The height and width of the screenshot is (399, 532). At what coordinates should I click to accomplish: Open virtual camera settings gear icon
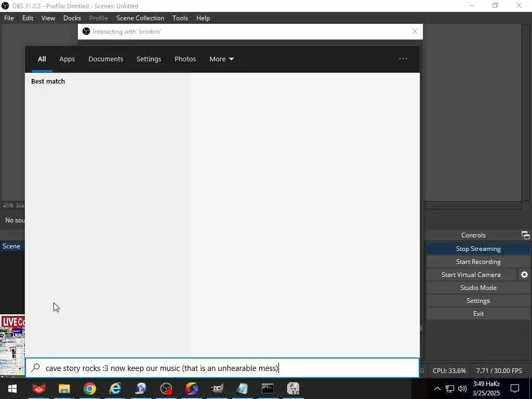click(524, 274)
